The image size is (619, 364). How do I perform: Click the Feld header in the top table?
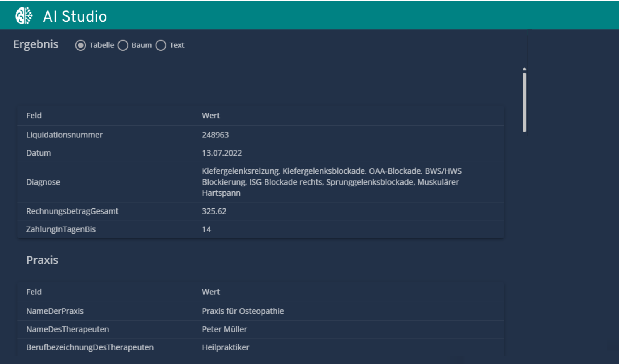click(x=34, y=116)
